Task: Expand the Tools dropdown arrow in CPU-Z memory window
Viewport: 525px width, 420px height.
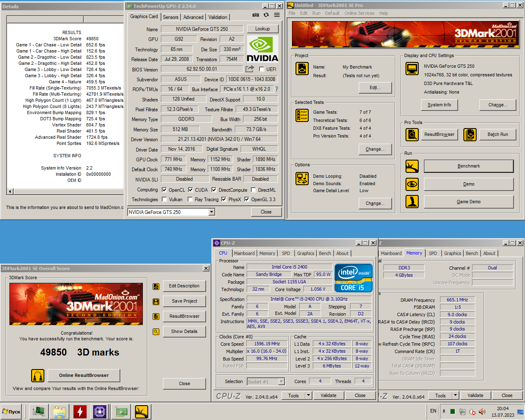Action: (455, 395)
